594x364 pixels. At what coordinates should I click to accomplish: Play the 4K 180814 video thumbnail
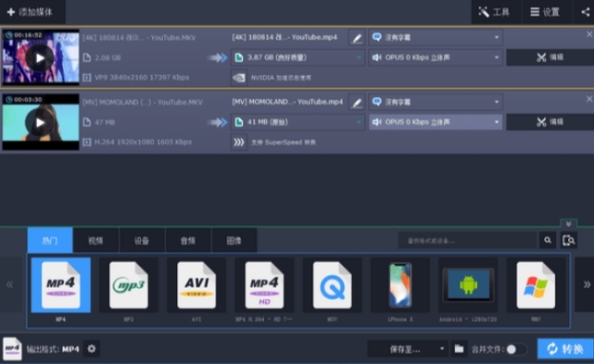40,58
